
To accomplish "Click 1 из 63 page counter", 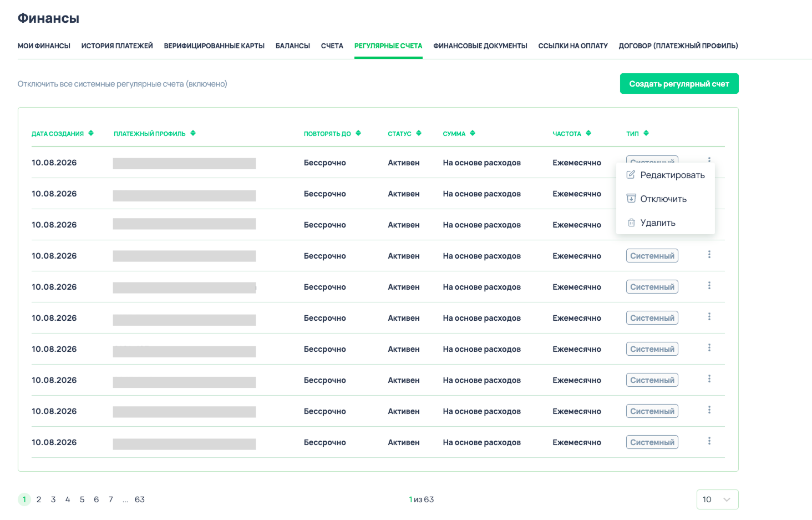I will tap(422, 499).
